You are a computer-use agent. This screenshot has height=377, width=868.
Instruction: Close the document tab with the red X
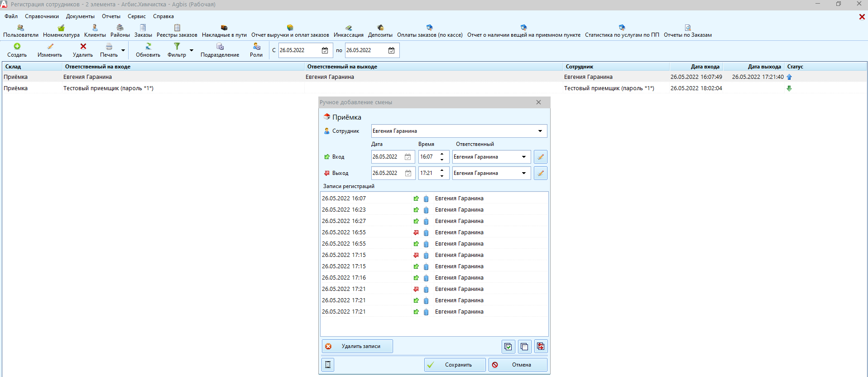[862, 17]
